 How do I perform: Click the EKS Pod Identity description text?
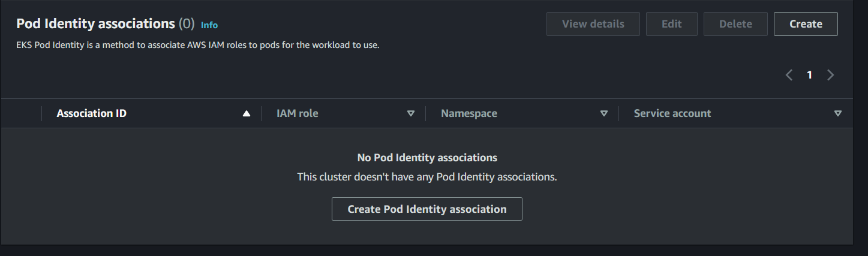pyautogui.click(x=198, y=45)
